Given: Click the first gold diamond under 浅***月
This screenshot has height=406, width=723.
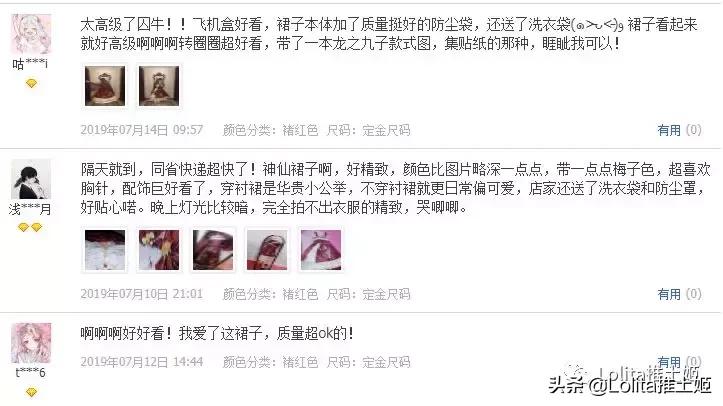Looking at the screenshot, I should [x=23, y=227].
